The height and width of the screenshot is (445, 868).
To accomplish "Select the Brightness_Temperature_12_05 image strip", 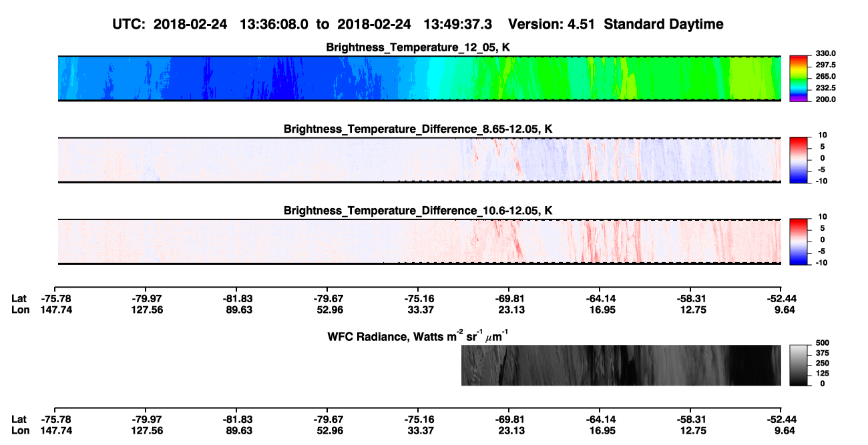I will click(420, 78).
